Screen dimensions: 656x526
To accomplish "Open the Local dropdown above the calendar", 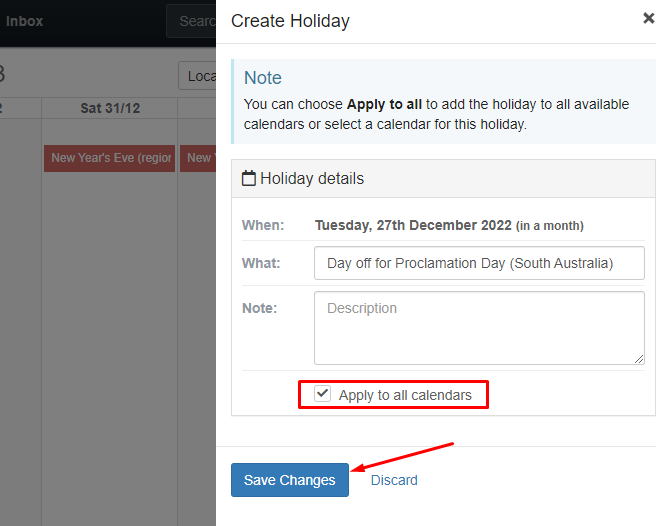I will [x=197, y=76].
